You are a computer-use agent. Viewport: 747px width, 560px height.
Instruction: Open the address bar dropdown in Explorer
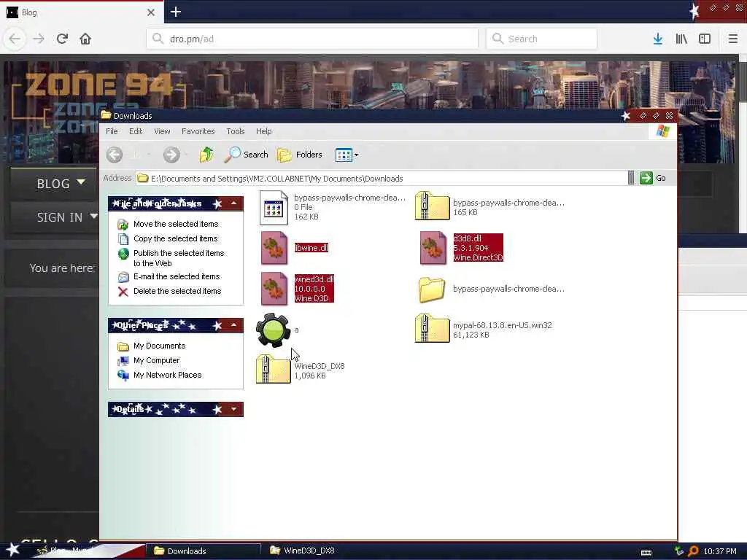631,178
